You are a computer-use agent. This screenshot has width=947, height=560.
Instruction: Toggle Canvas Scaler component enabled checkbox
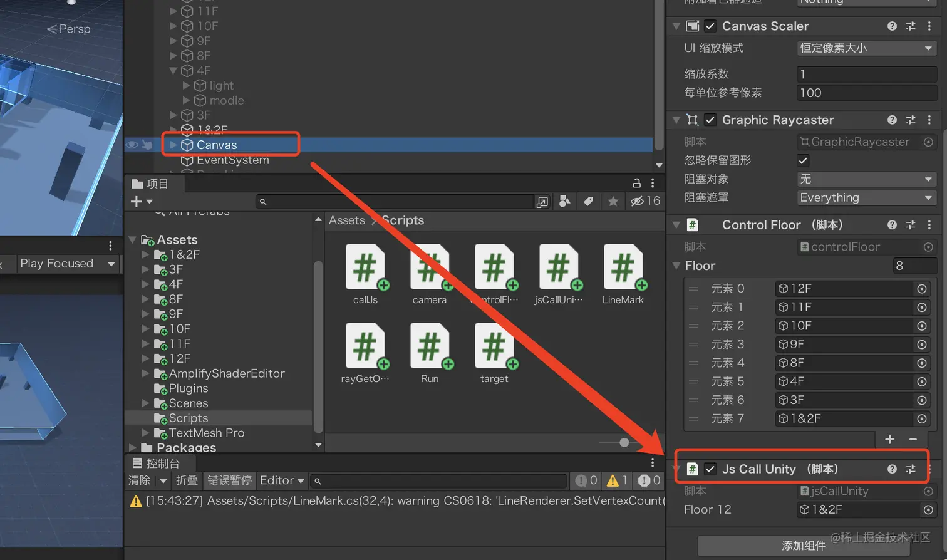(x=710, y=26)
